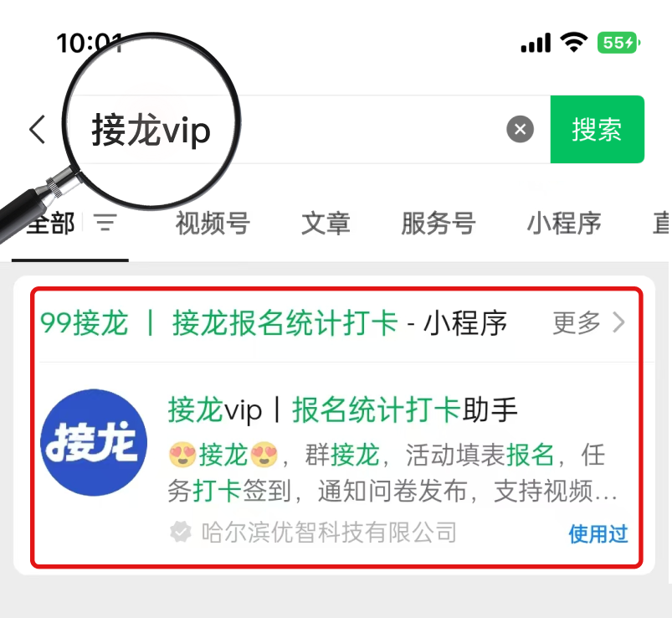Viewport: 672px width, 618px height.
Task: Tap the green 搜索 button
Action: [597, 129]
